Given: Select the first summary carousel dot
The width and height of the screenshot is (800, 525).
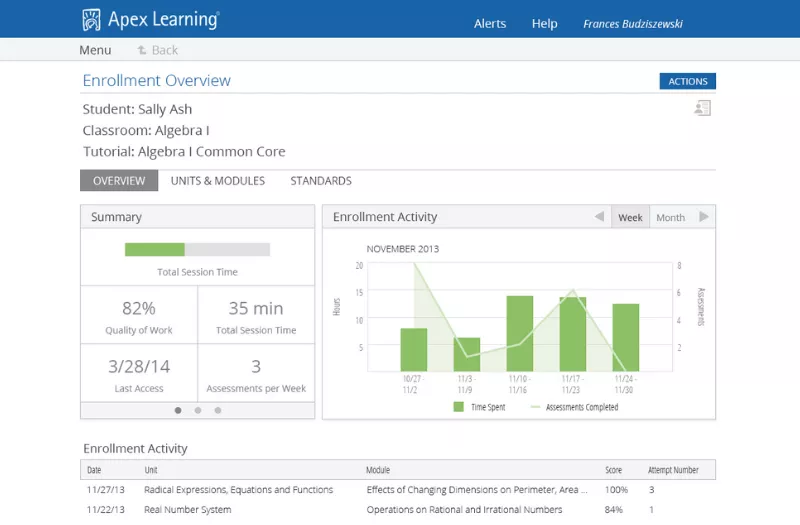Looking at the screenshot, I should pyautogui.click(x=178, y=410).
